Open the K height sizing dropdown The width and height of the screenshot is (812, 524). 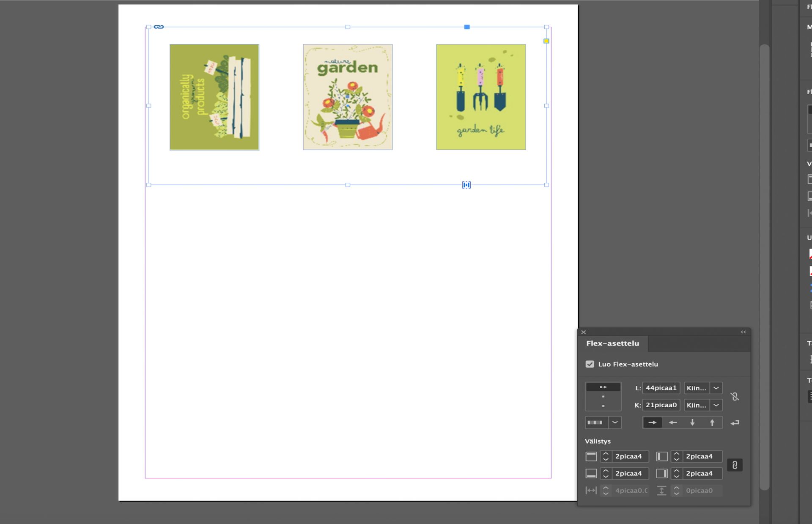[x=716, y=405]
